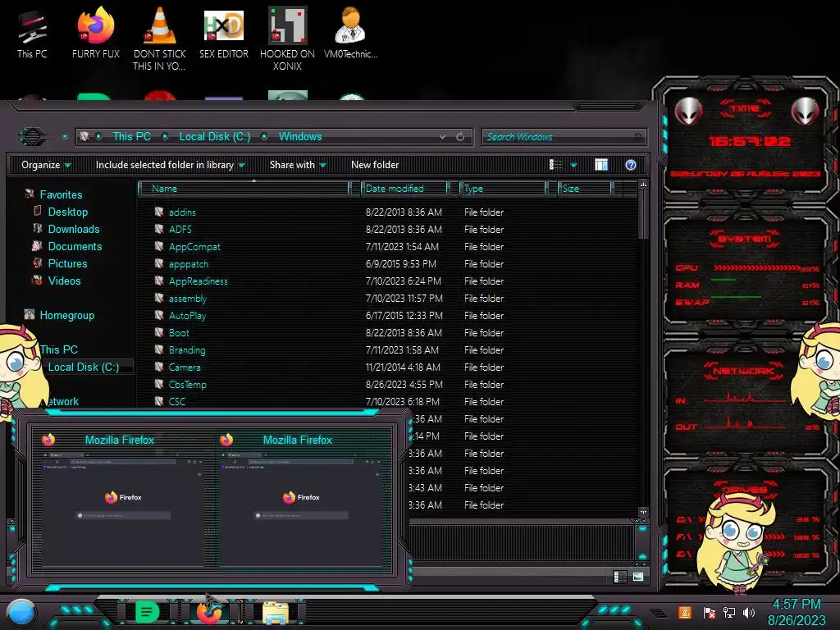Click Java tray icon

[x=685, y=612]
